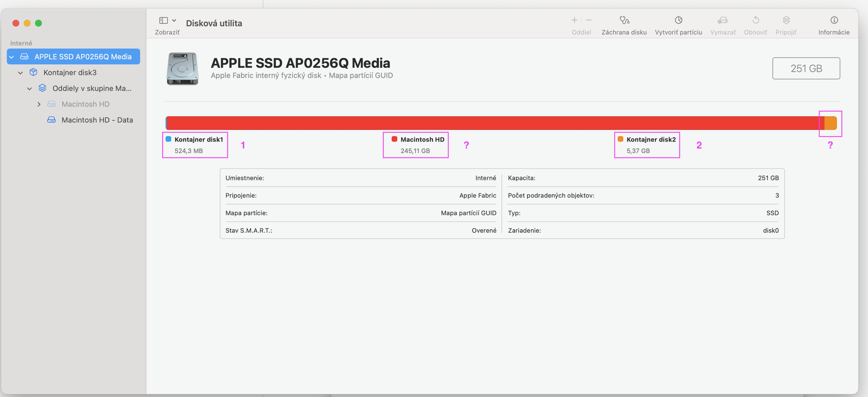Select Kontajner disk3 in sidebar
868x397 pixels.
pyautogui.click(x=70, y=72)
